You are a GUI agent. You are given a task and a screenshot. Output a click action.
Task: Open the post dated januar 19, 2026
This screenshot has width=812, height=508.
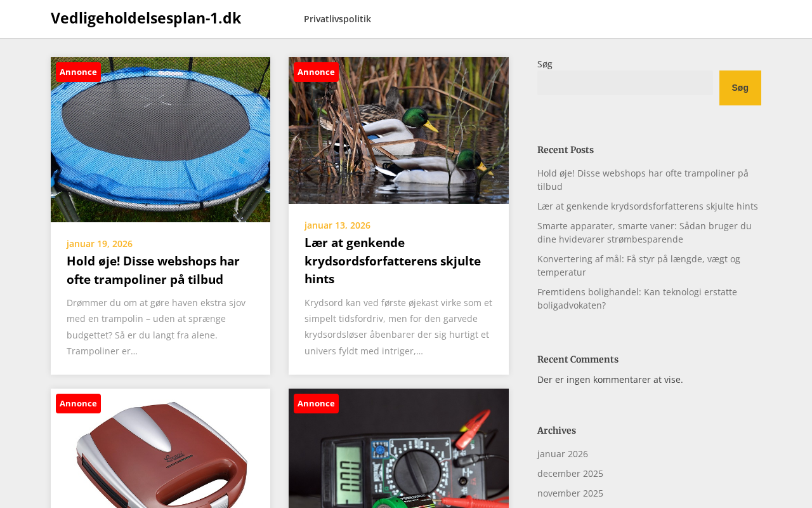(100, 244)
